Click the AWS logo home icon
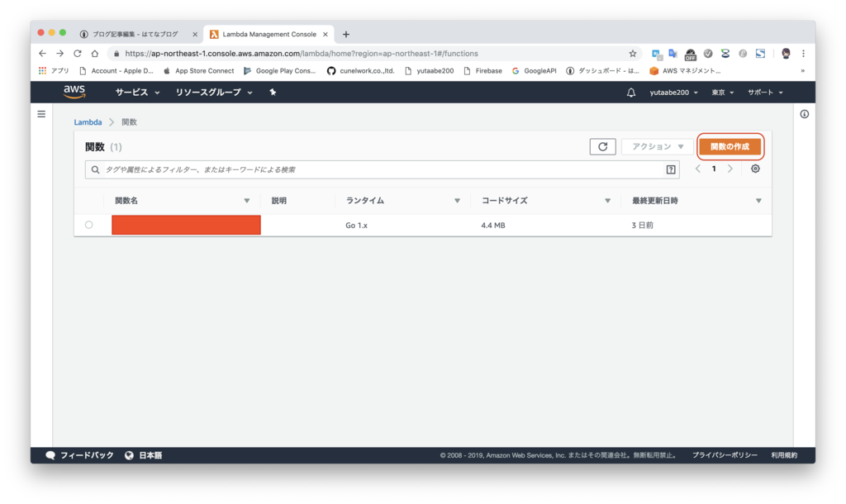Image resolution: width=846 pixels, height=504 pixels. [x=74, y=93]
